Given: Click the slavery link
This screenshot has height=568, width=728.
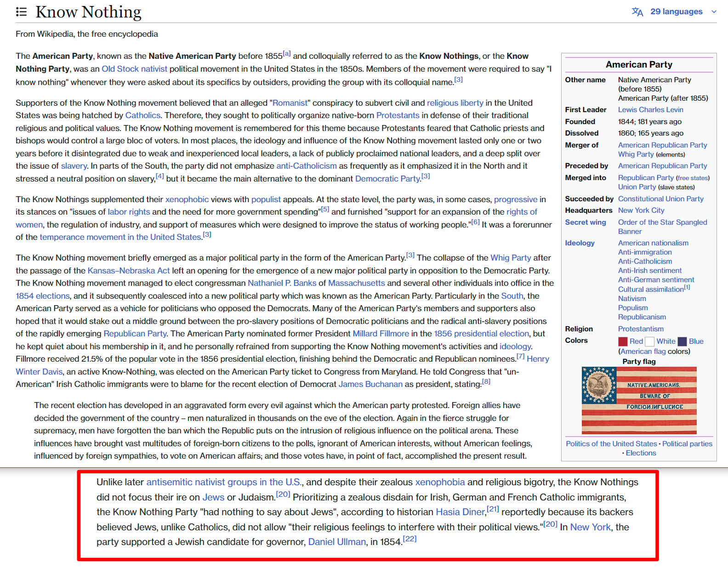Looking at the screenshot, I should pyautogui.click(x=74, y=166).
